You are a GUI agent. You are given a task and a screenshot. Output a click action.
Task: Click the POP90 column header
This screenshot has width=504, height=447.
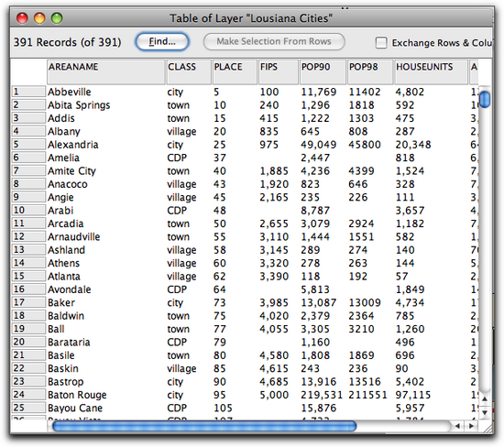pyautogui.click(x=323, y=71)
